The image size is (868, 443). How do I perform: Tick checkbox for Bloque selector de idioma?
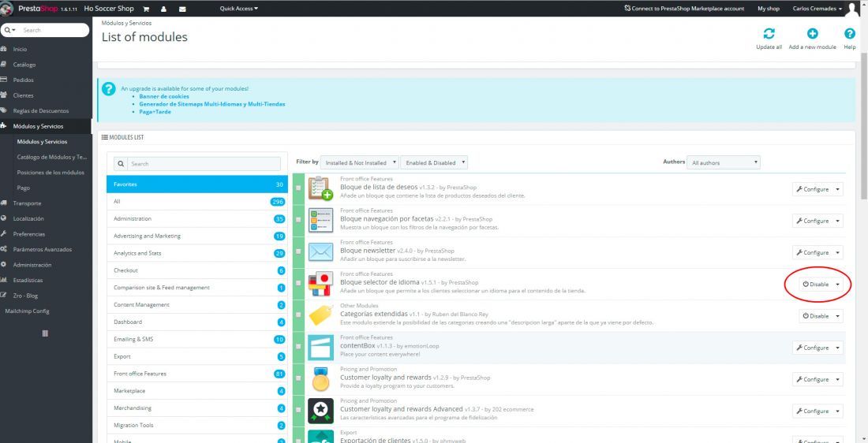tap(299, 284)
